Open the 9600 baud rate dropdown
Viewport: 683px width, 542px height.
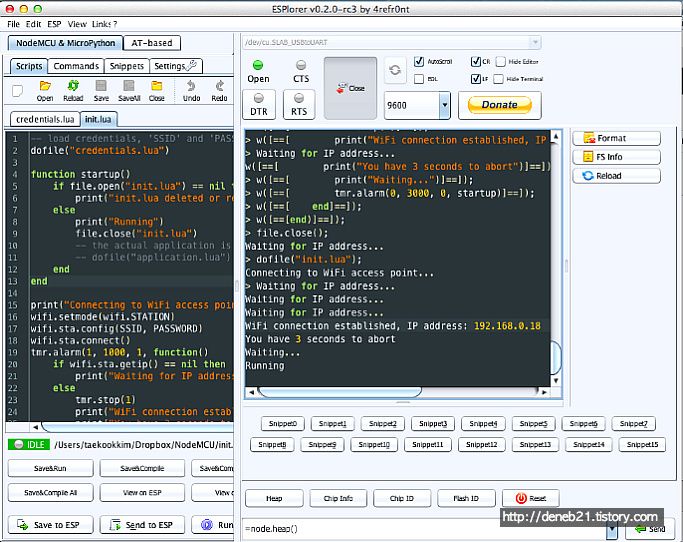444,105
